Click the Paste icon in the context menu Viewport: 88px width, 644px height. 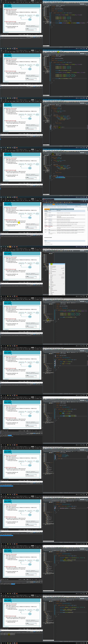49,272
